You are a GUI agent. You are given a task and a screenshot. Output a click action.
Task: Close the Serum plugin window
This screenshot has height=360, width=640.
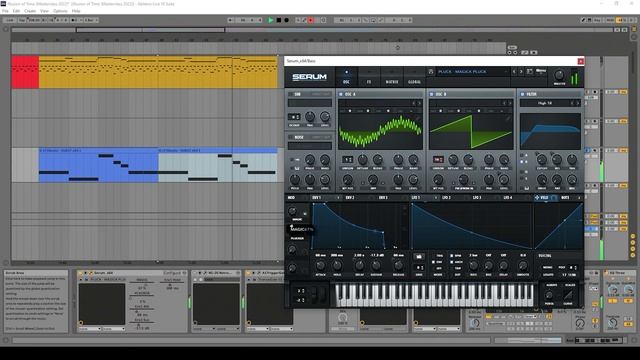580,61
